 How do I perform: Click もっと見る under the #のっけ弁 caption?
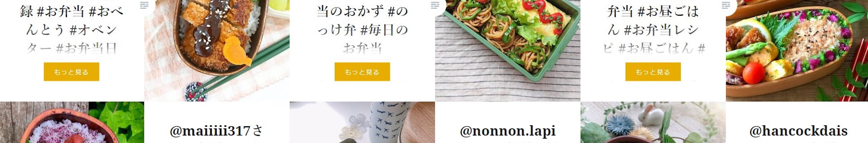tap(362, 72)
